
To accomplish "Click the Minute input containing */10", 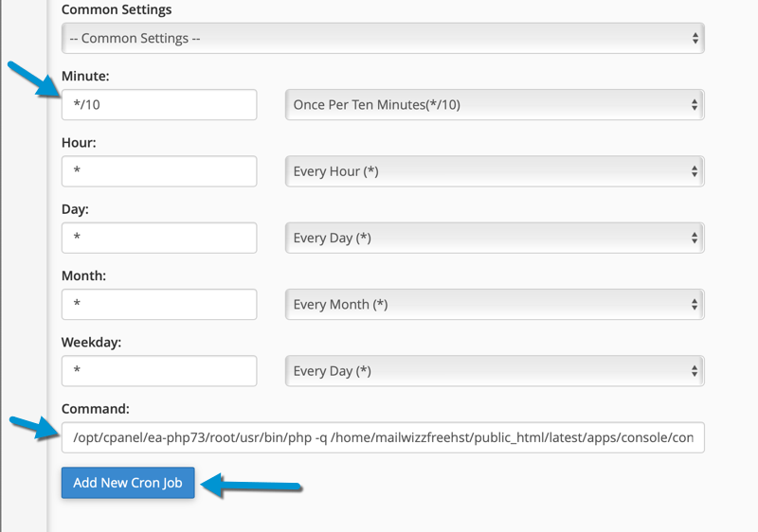I will coord(159,105).
